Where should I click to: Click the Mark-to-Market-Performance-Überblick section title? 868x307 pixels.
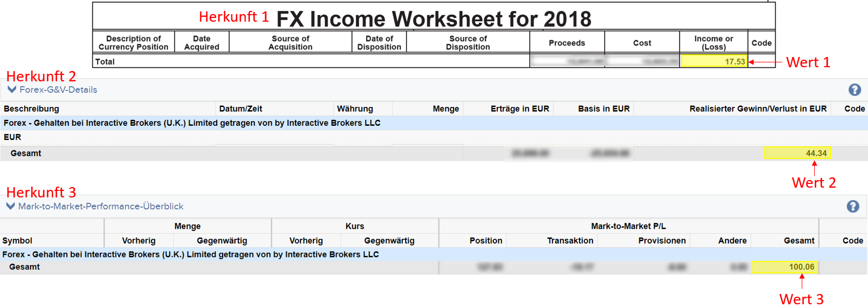(100, 207)
